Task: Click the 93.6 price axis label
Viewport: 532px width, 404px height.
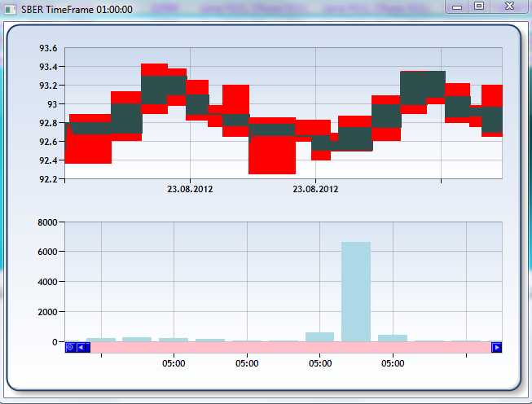Action: pyautogui.click(x=48, y=49)
